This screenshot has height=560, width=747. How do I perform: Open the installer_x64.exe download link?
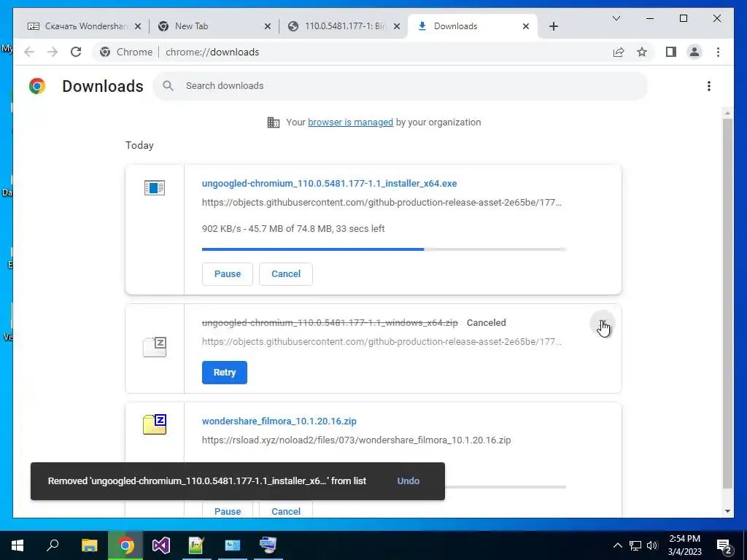pyautogui.click(x=329, y=183)
